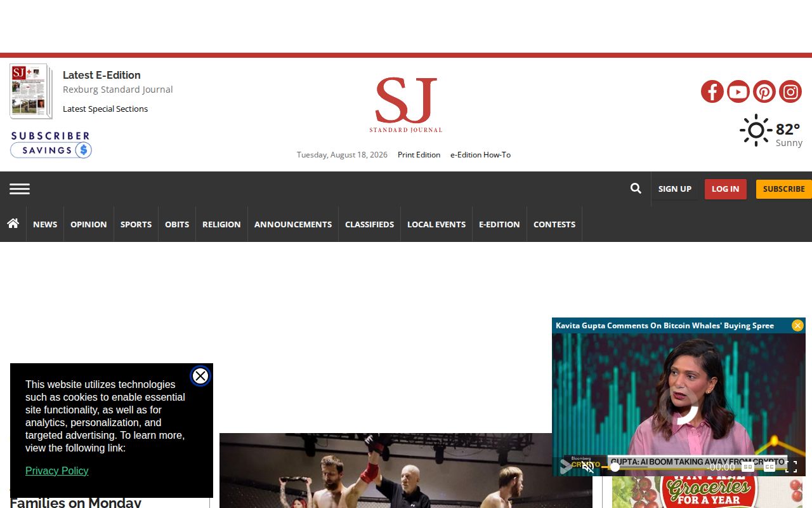Open the MMA fight article photo
The width and height of the screenshot is (812, 508).
pyautogui.click(x=406, y=471)
